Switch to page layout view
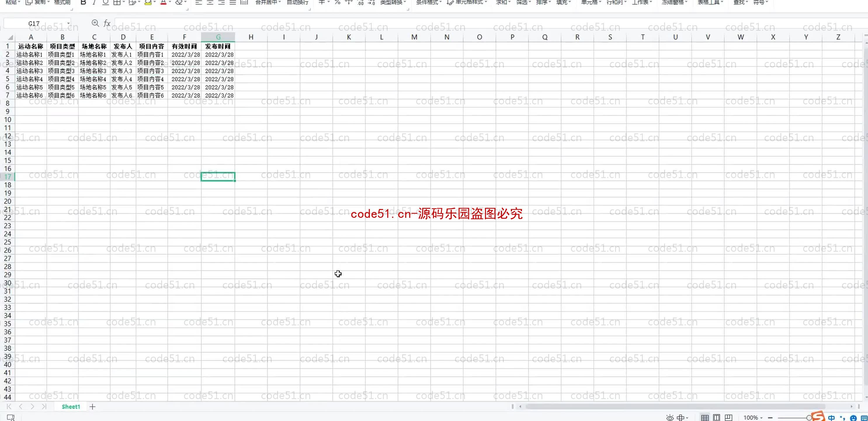This screenshot has height=421, width=868. [716, 417]
